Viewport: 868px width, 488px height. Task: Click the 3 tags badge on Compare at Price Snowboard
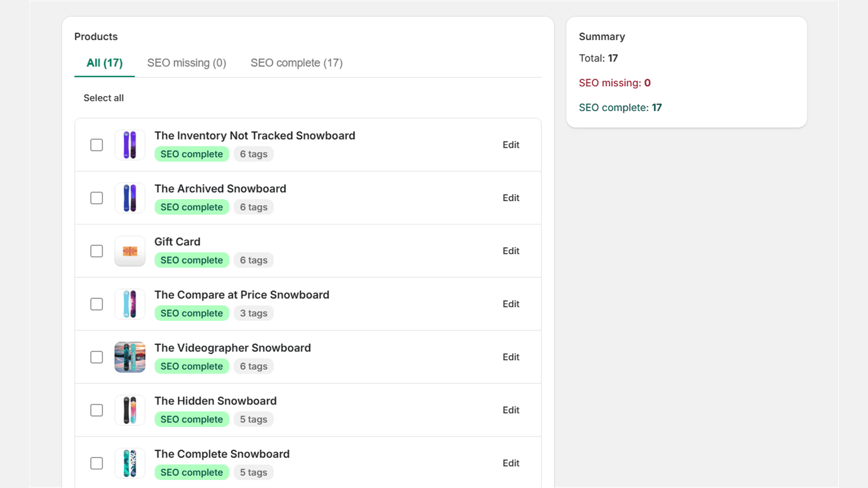pos(254,313)
